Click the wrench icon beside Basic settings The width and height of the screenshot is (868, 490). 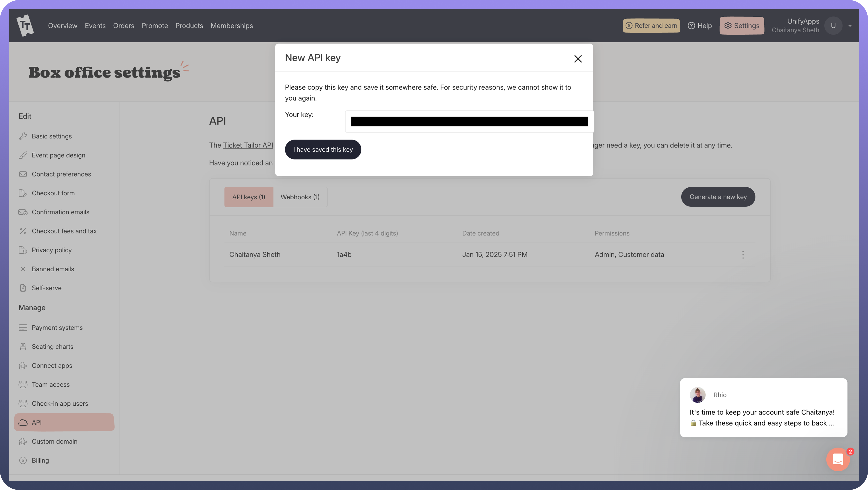23,136
